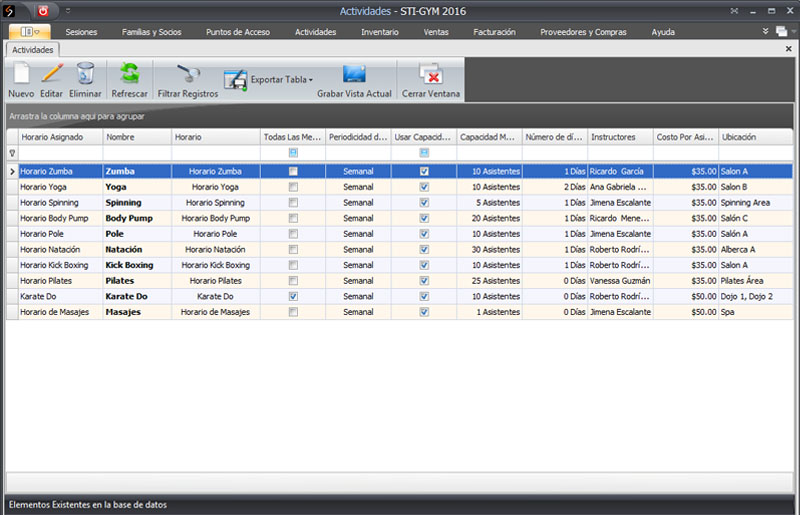Open the Inventario menu
Image resolution: width=800 pixels, height=515 pixels.
coord(379,32)
